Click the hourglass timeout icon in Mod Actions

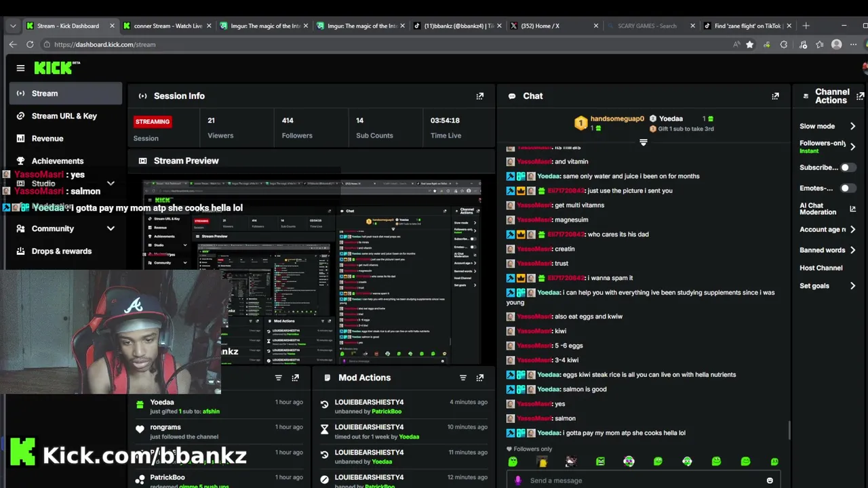click(324, 430)
